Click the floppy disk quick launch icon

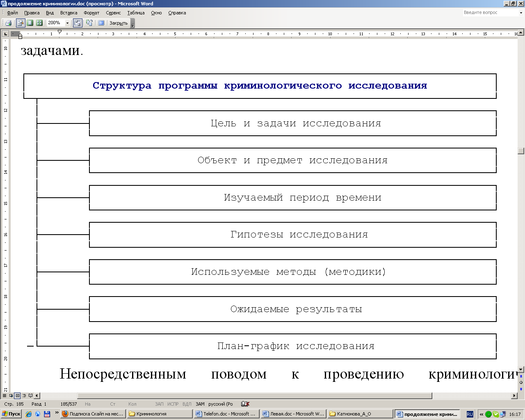[x=47, y=414]
